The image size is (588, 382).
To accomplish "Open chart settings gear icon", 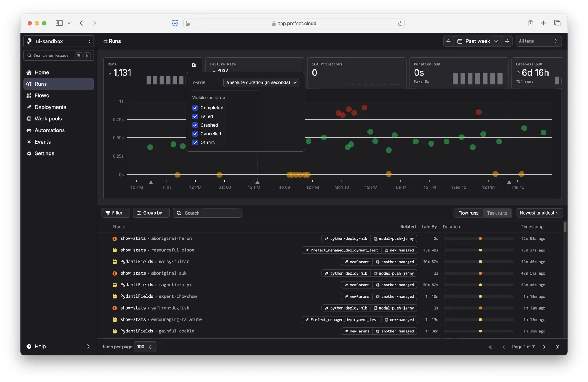I will (194, 65).
